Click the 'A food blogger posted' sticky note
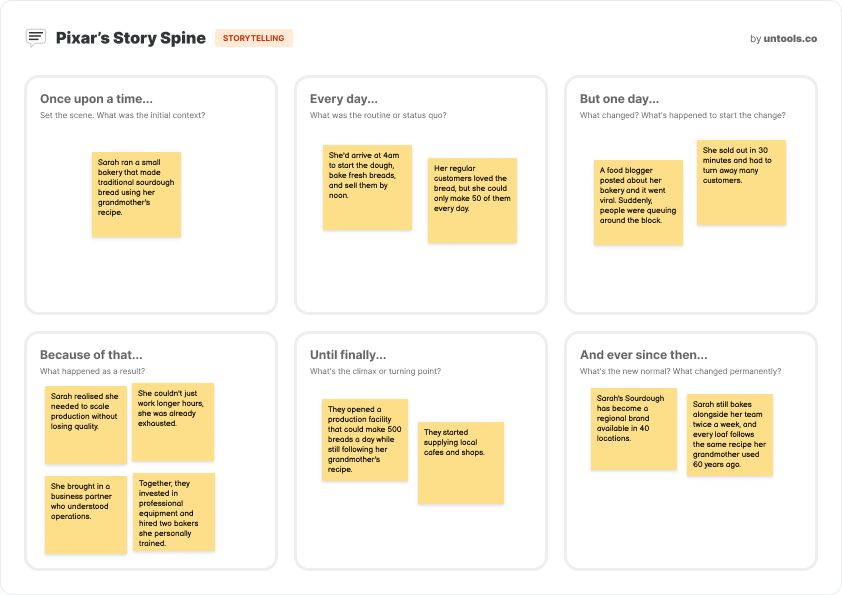The width and height of the screenshot is (842, 595). (x=638, y=203)
